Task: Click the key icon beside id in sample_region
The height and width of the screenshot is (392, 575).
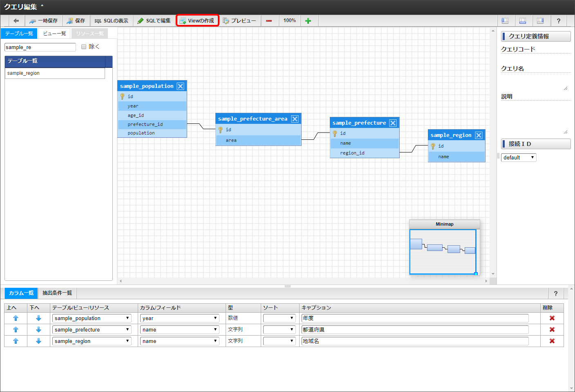Action: (x=433, y=146)
